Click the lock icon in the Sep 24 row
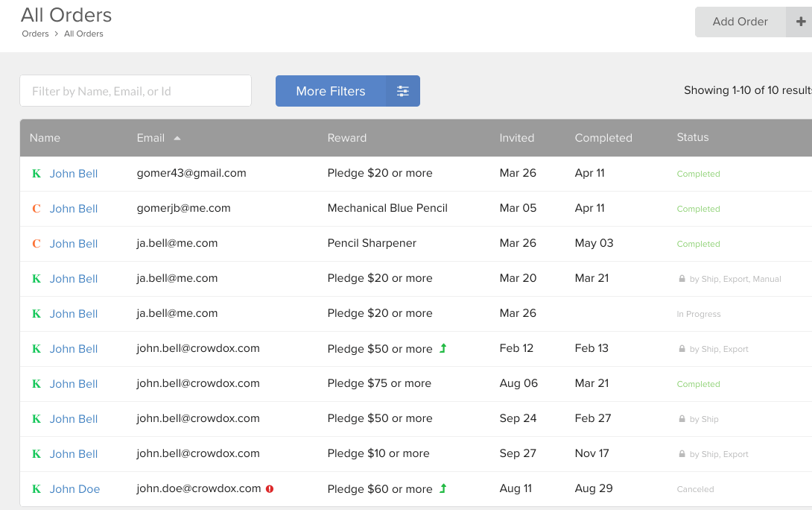 tap(682, 419)
